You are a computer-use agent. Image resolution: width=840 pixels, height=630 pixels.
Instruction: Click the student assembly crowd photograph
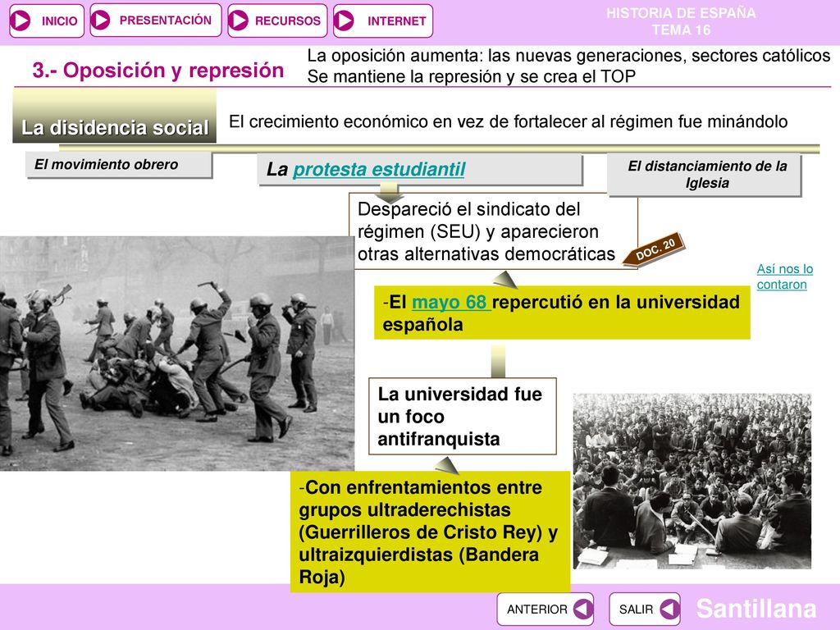click(692, 481)
